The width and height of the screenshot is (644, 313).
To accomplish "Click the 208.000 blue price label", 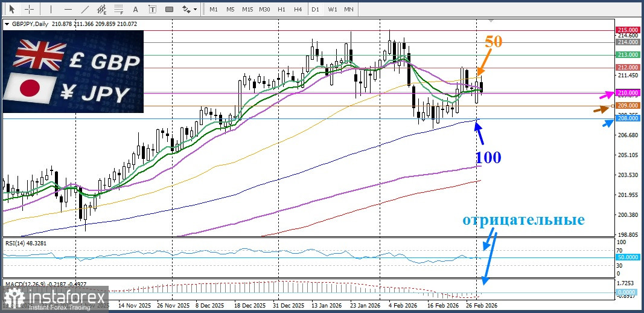I will pyautogui.click(x=628, y=118).
